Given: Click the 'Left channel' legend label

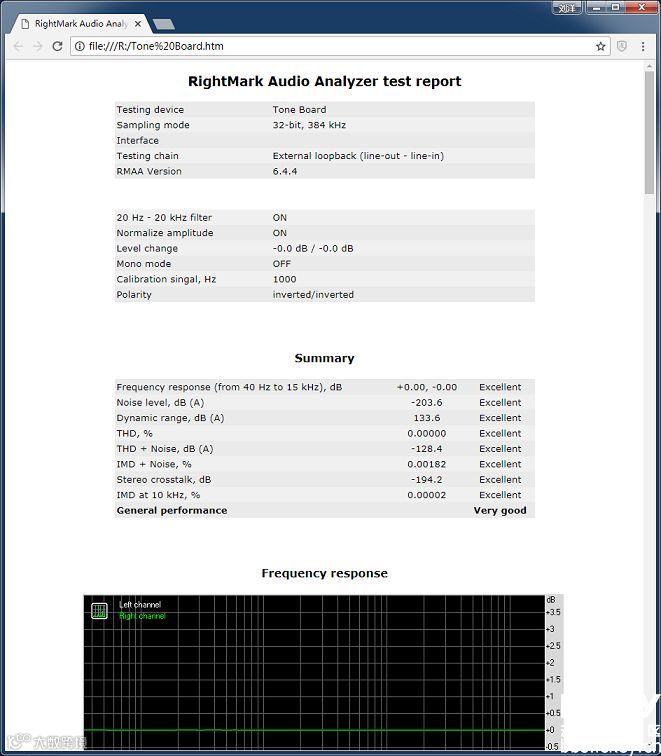Looking at the screenshot, I should pos(140,605).
